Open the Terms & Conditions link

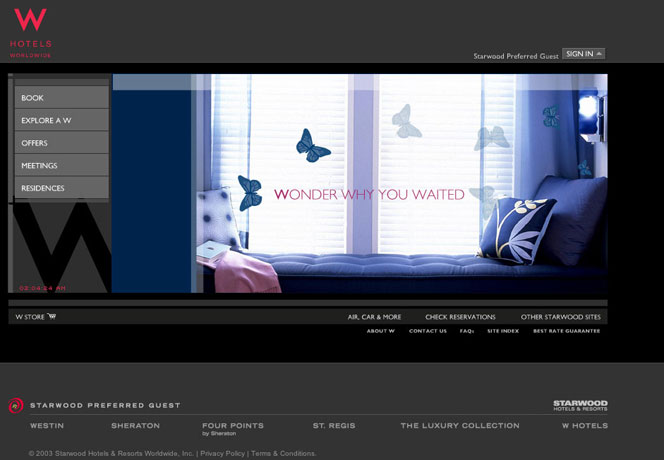pyautogui.click(x=283, y=453)
